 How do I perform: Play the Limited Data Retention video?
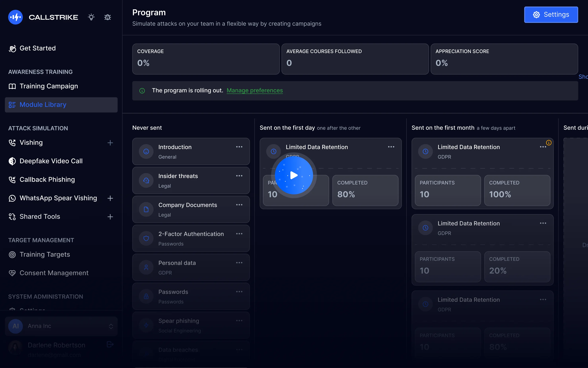[x=294, y=175]
